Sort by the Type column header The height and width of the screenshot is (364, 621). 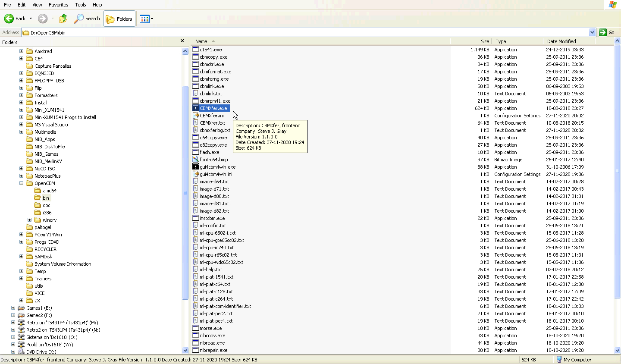tap(517, 41)
